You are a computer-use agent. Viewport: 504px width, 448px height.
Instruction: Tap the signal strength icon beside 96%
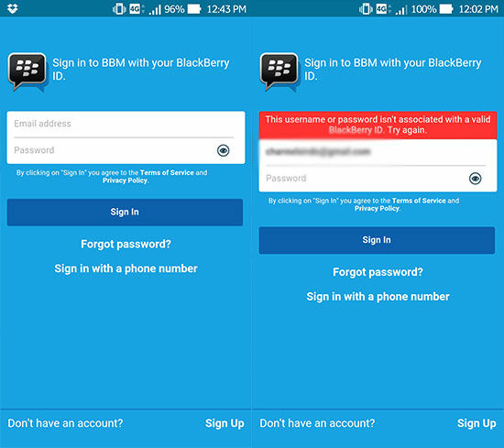[155, 10]
